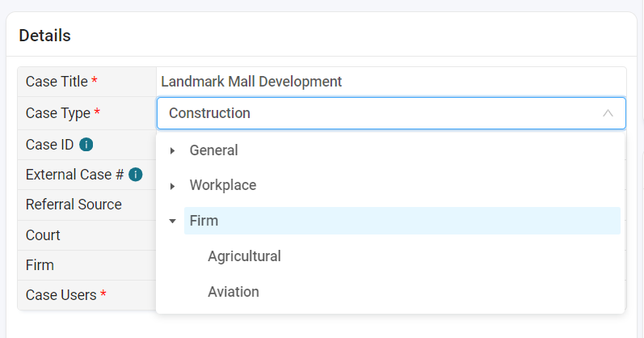This screenshot has width=644, height=338.
Task: Click the Referral Source label
Action: point(74,205)
